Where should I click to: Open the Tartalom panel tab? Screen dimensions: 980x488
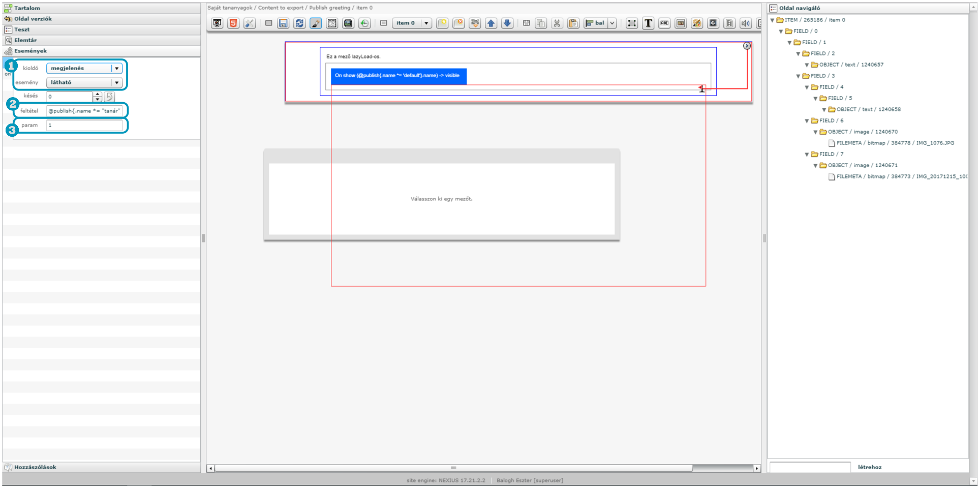[x=27, y=8]
